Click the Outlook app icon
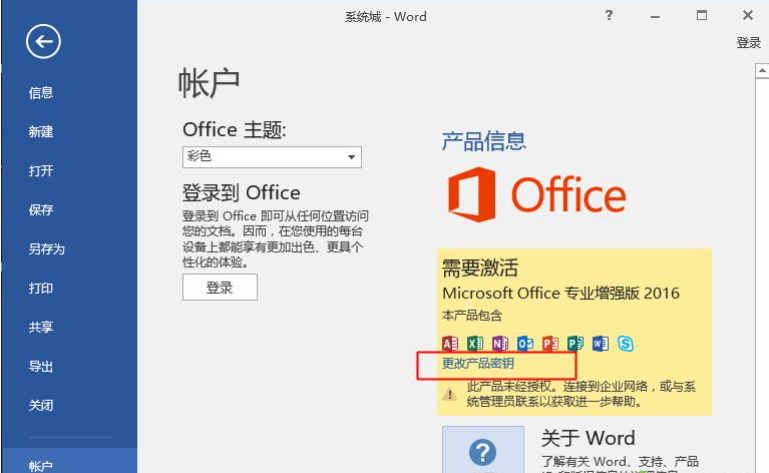 525,344
